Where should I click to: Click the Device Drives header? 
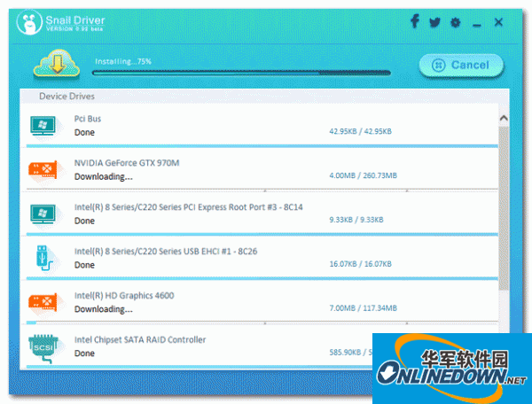[66, 97]
